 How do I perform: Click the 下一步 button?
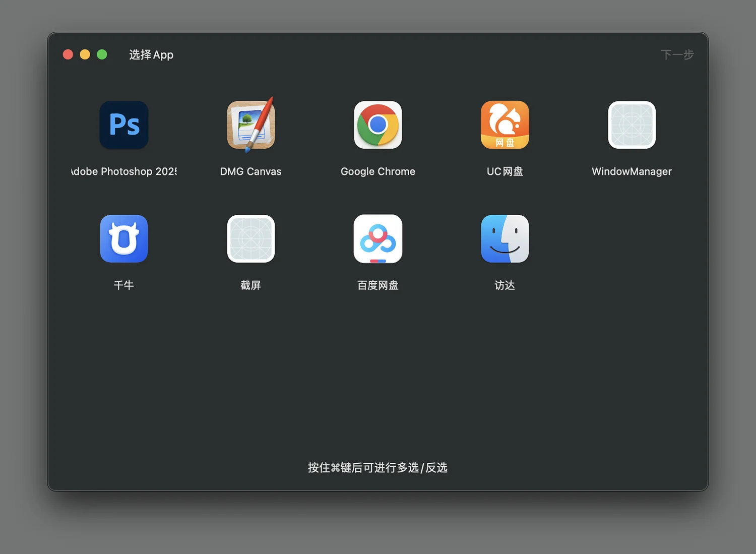[x=677, y=54]
